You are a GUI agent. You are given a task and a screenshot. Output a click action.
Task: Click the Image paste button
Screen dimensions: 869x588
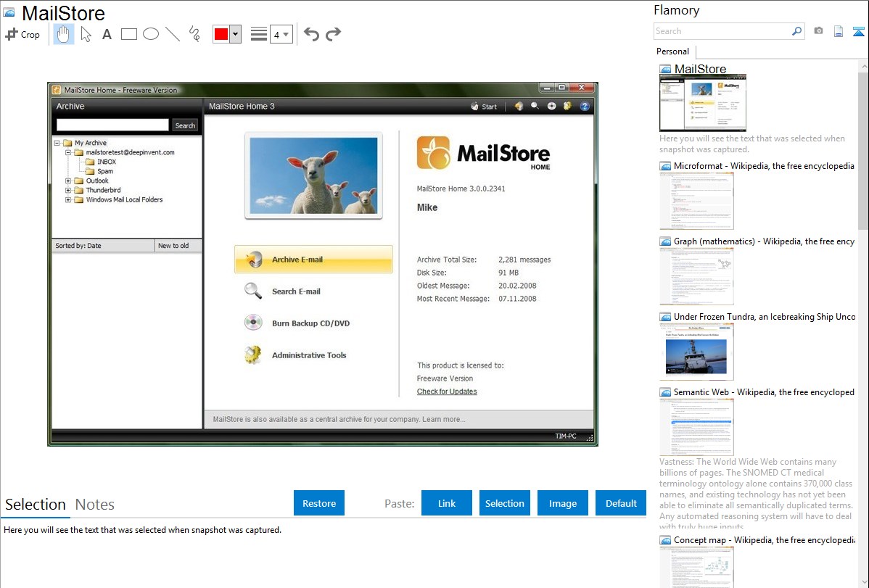pos(562,503)
